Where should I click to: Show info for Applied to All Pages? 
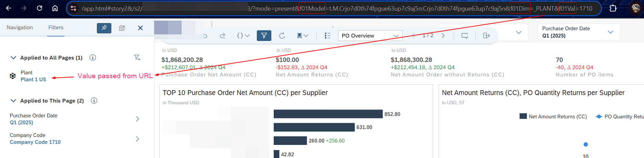[93, 57]
